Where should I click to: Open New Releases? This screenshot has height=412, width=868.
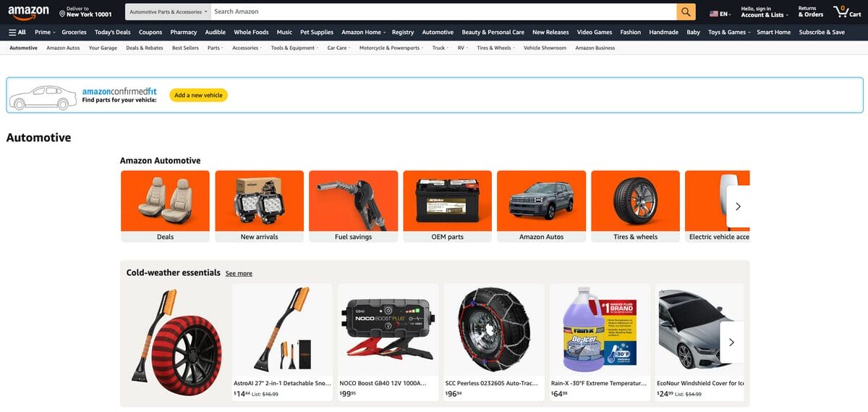550,32
